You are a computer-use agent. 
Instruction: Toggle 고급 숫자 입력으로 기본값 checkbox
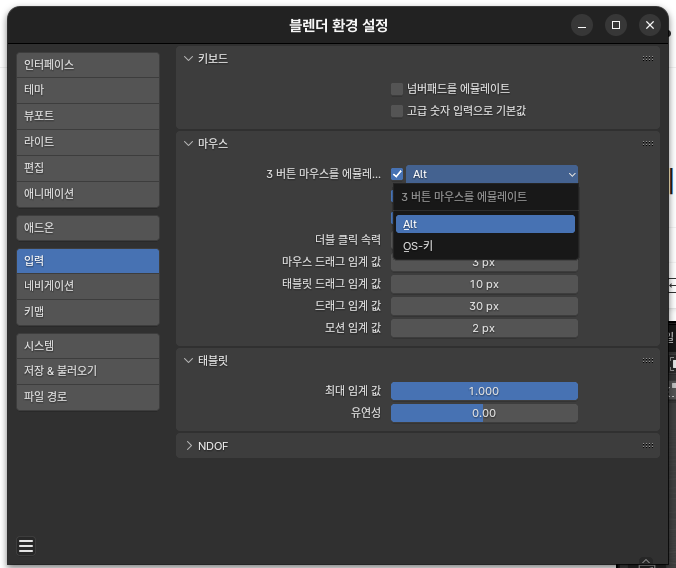coord(397,111)
